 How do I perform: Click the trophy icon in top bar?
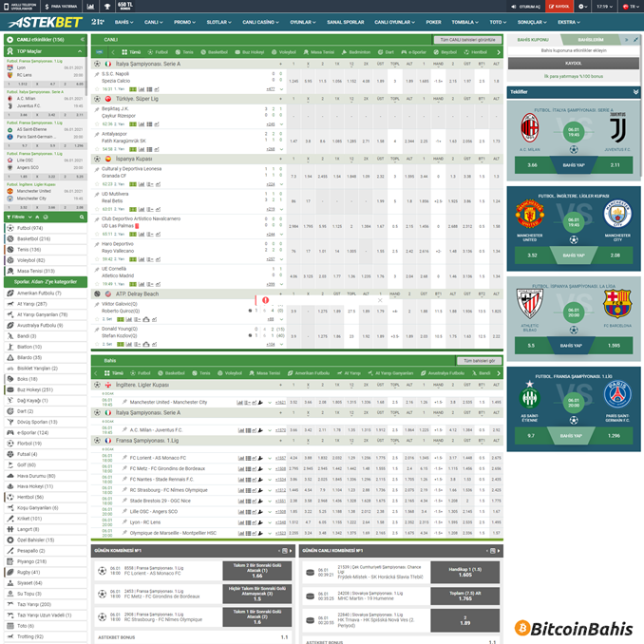point(107,6)
